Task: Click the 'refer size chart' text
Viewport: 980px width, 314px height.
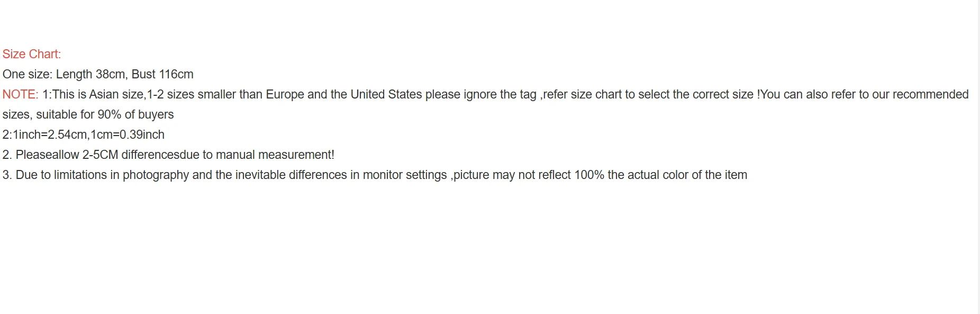Action: pos(582,94)
